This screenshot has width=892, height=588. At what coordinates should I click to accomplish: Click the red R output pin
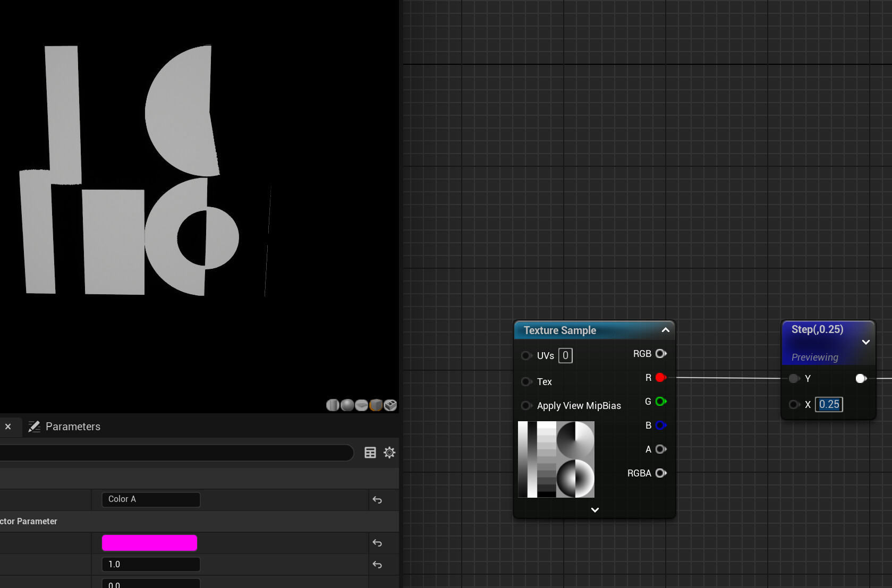661,378
